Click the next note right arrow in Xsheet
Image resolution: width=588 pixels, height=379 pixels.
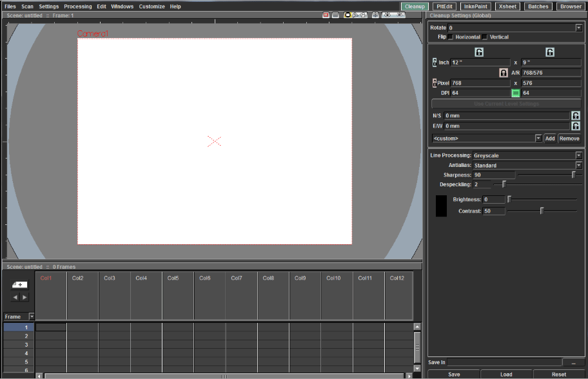(25, 297)
